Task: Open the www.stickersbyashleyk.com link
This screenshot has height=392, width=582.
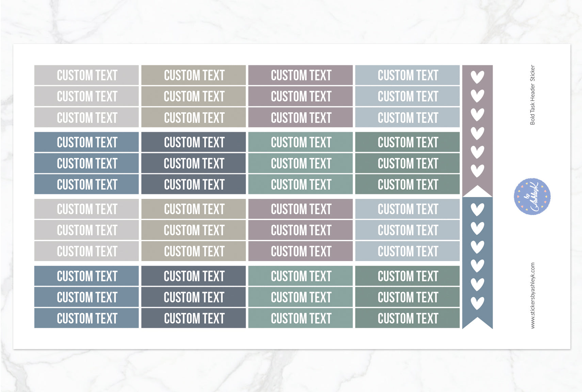Action: point(533,295)
